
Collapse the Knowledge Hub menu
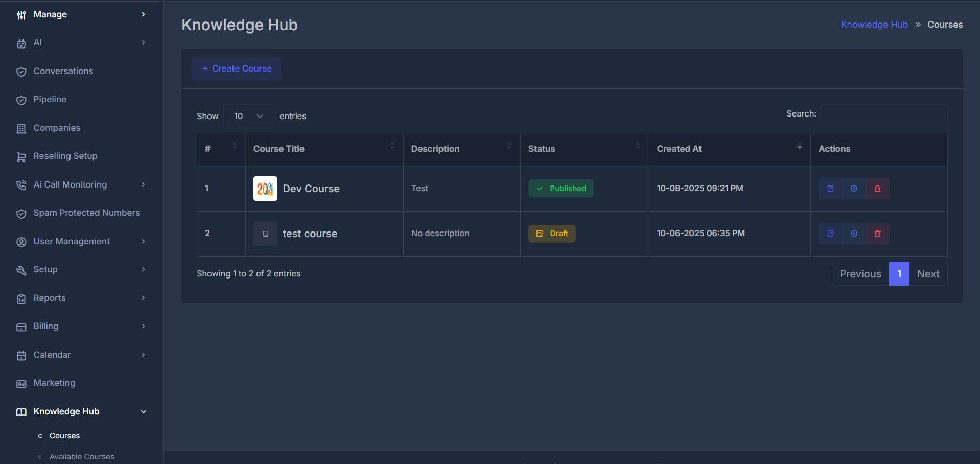click(143, 411)
